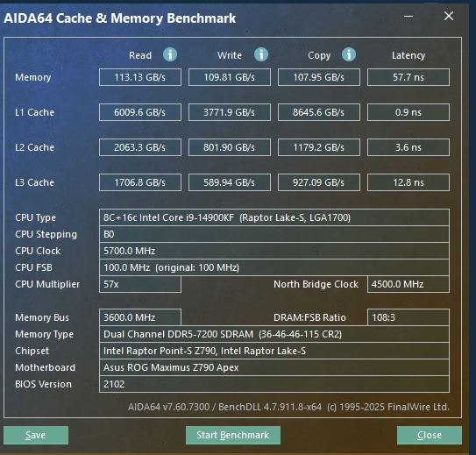
Task: Click the Motherboard field Asus ROG Maximus
Action: 274,367
